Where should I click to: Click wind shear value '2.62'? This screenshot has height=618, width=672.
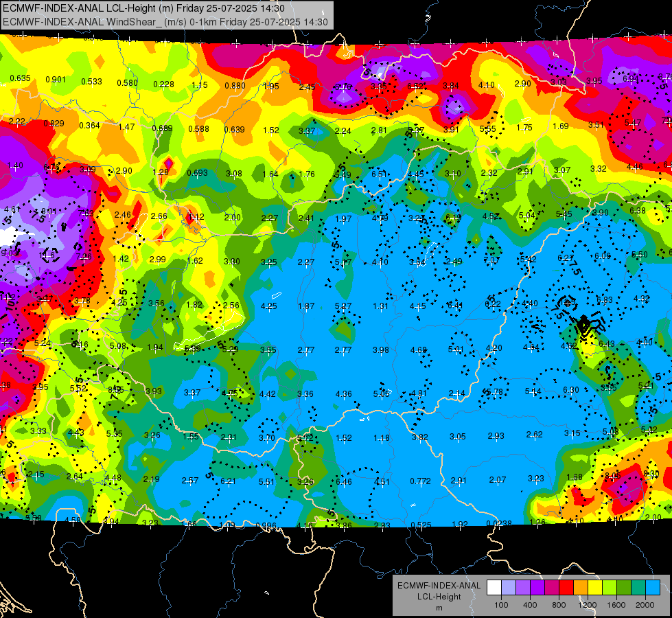[535, 435]
